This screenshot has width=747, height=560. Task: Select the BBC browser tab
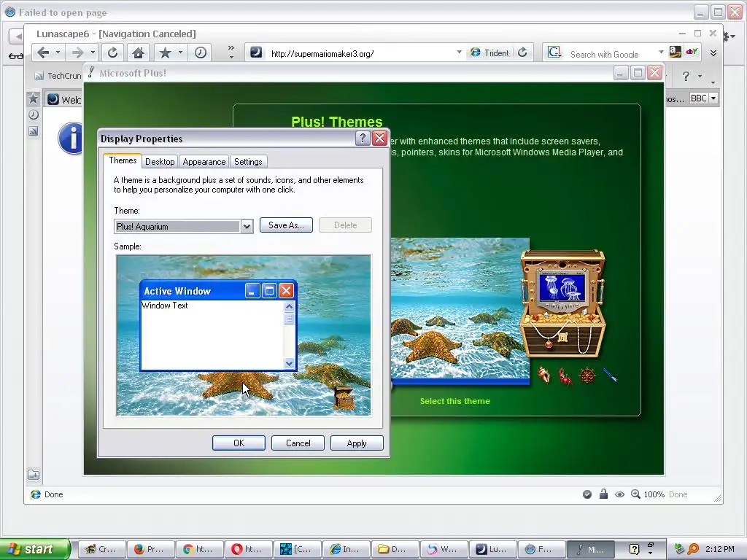(x=698, y=98)
